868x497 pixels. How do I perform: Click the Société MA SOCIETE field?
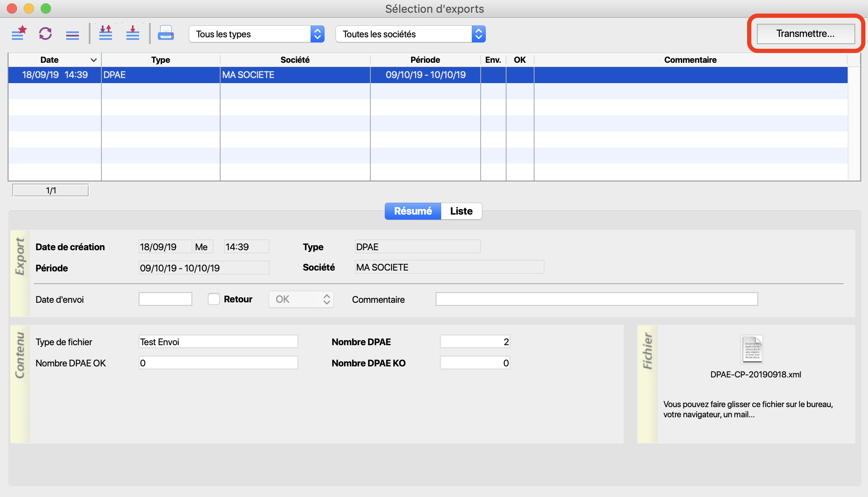(x=450, y=267)
